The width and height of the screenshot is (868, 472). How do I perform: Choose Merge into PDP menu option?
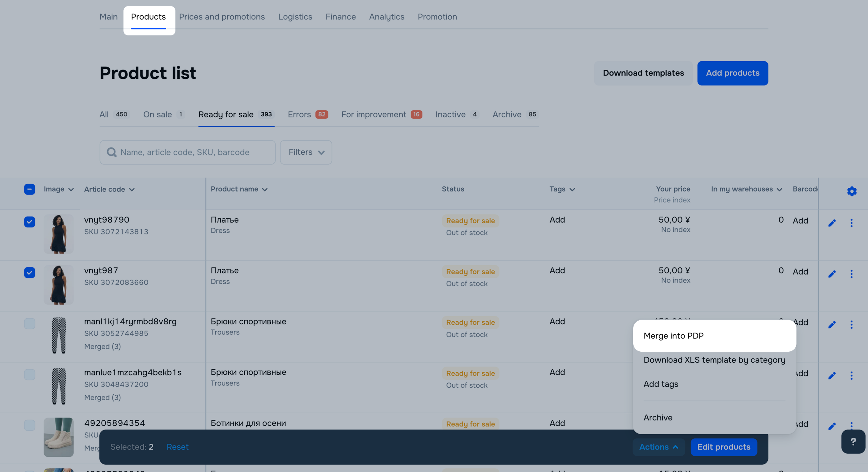(673, 336)
